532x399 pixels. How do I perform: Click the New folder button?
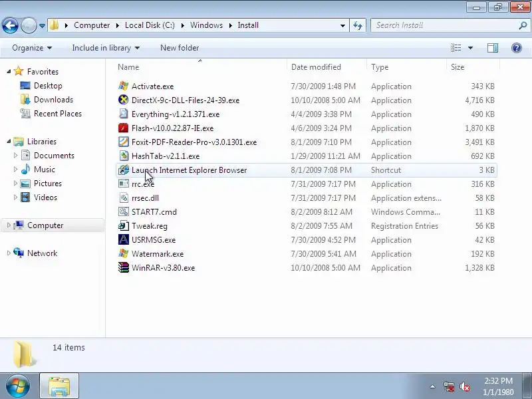point(180,48)
